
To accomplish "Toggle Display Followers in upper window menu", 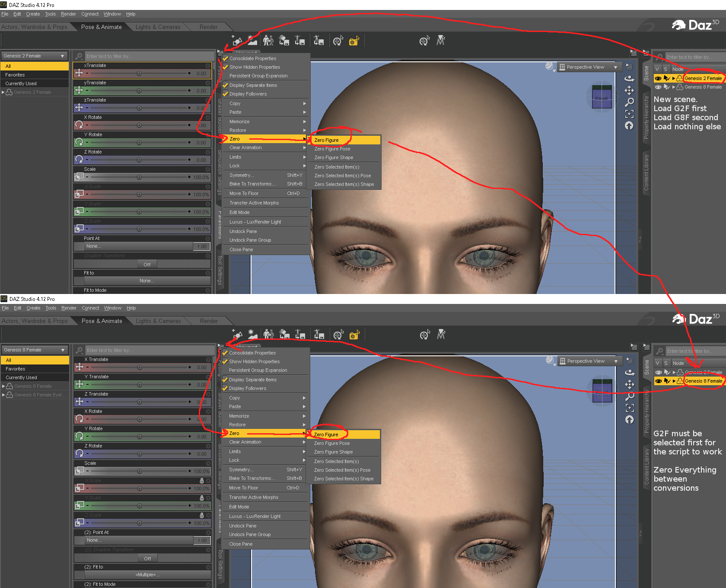I will (x=226, y=94).
